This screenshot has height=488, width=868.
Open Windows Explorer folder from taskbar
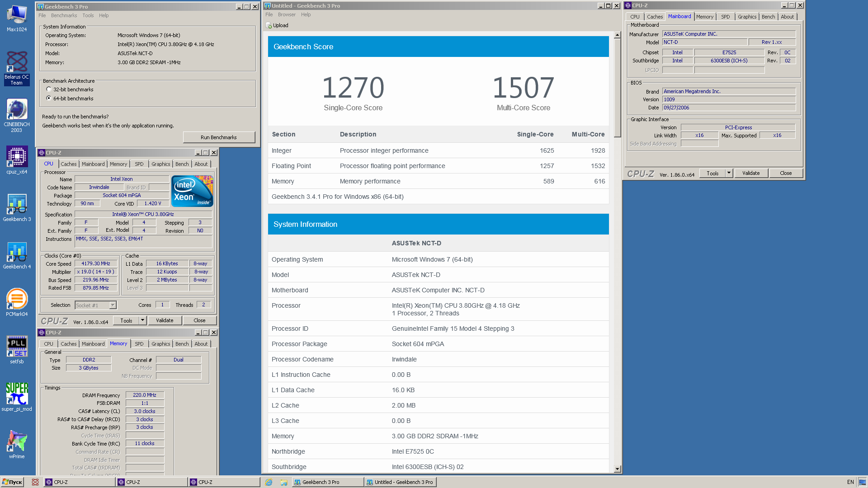[283, 482]
